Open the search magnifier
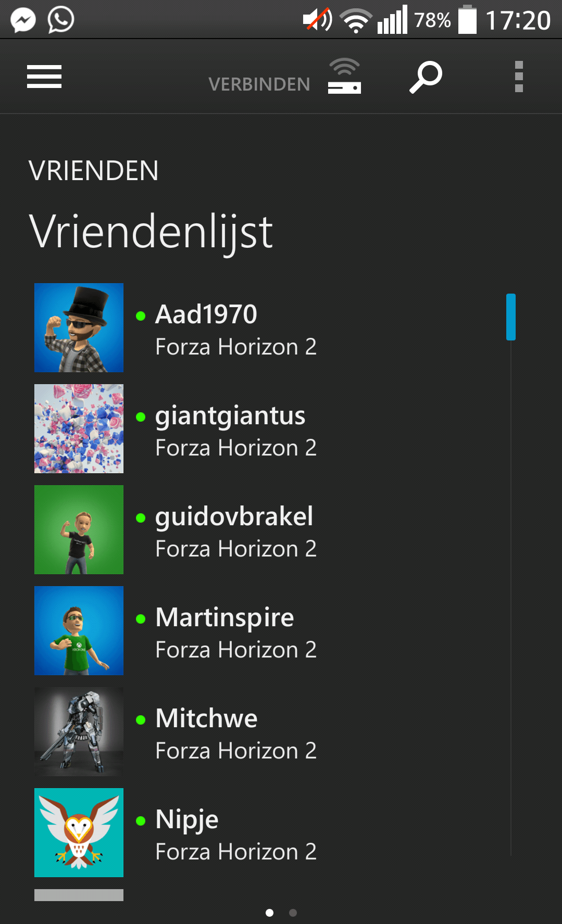 [x=426, y=77]
